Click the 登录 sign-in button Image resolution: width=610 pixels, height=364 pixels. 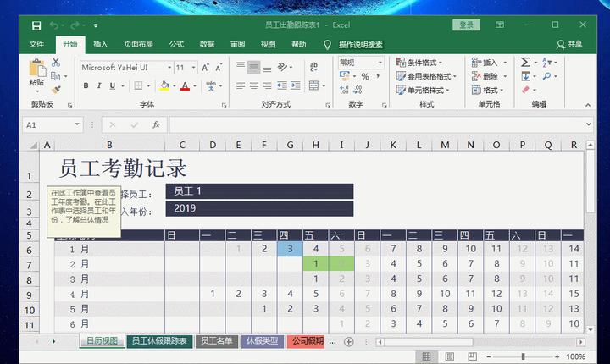467,25
